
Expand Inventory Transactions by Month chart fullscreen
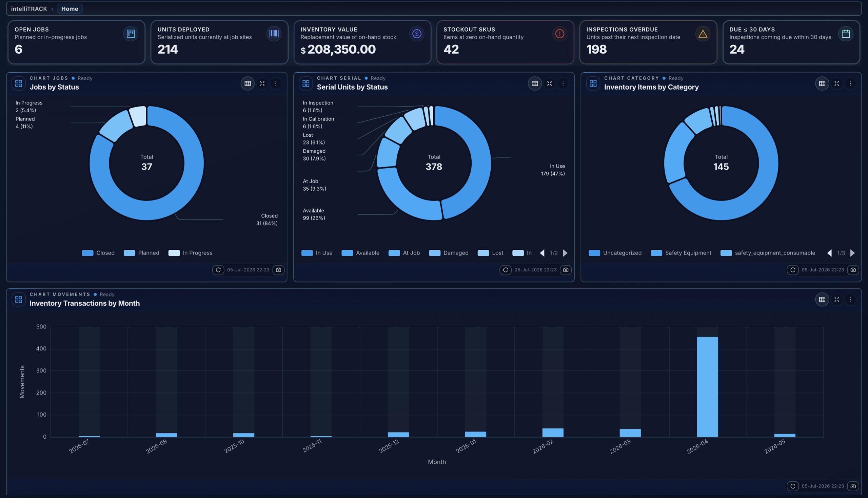pyautogui.click(x=836, y=299)
